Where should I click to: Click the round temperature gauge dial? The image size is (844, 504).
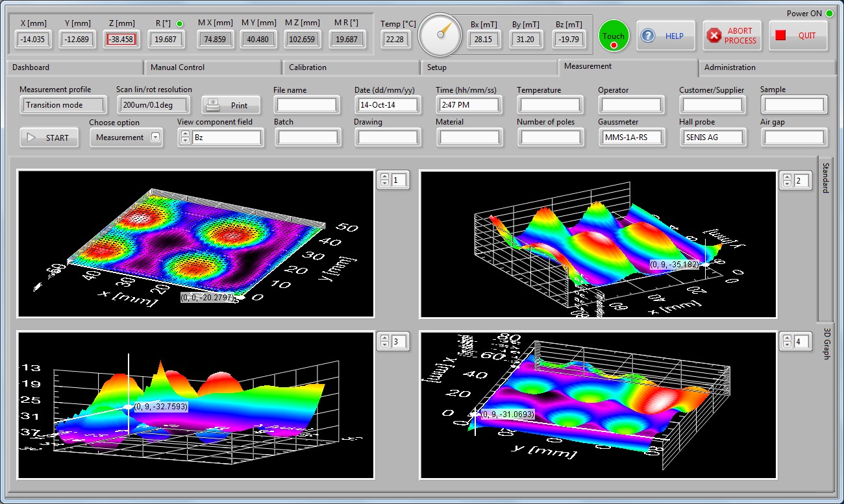coord(440,34)
